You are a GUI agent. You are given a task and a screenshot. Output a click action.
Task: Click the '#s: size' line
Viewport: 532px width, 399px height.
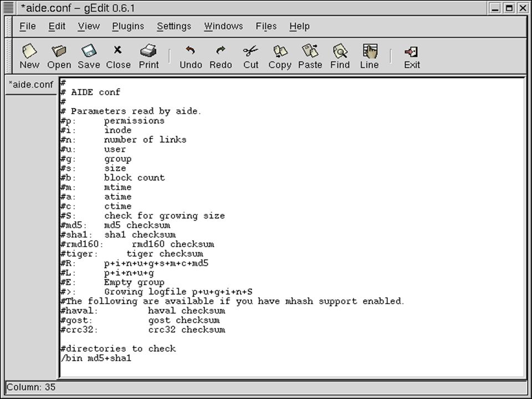(x=93, y=168)
